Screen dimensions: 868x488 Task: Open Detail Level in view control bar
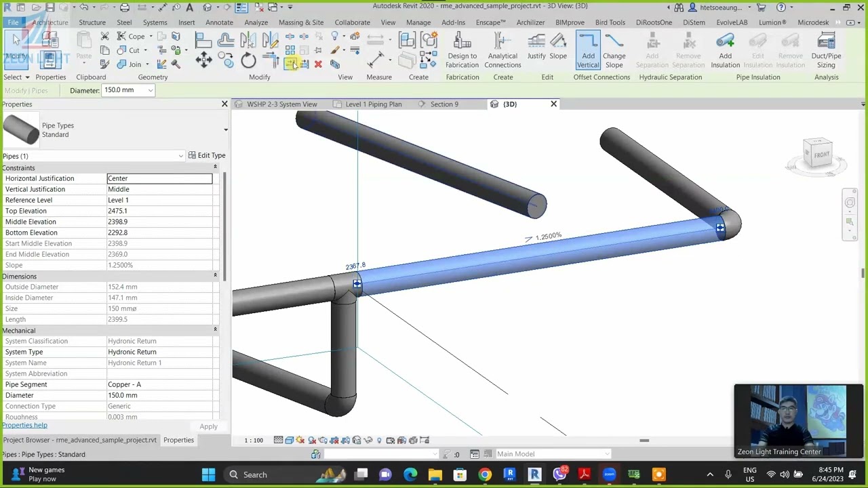pyautogui.click(x=279, y=441)
